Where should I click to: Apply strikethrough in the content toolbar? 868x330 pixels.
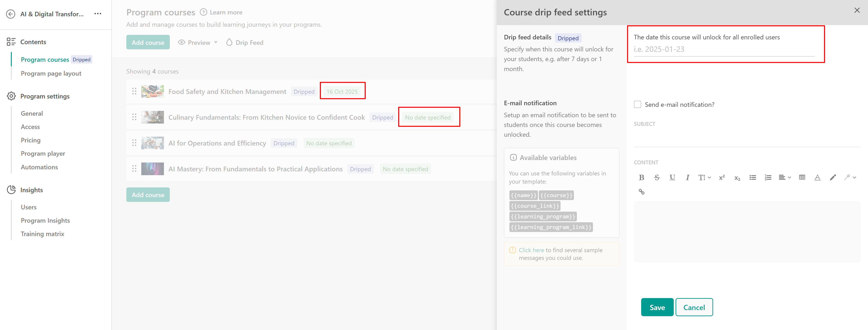pyautogui.click(x=657, y=177)
